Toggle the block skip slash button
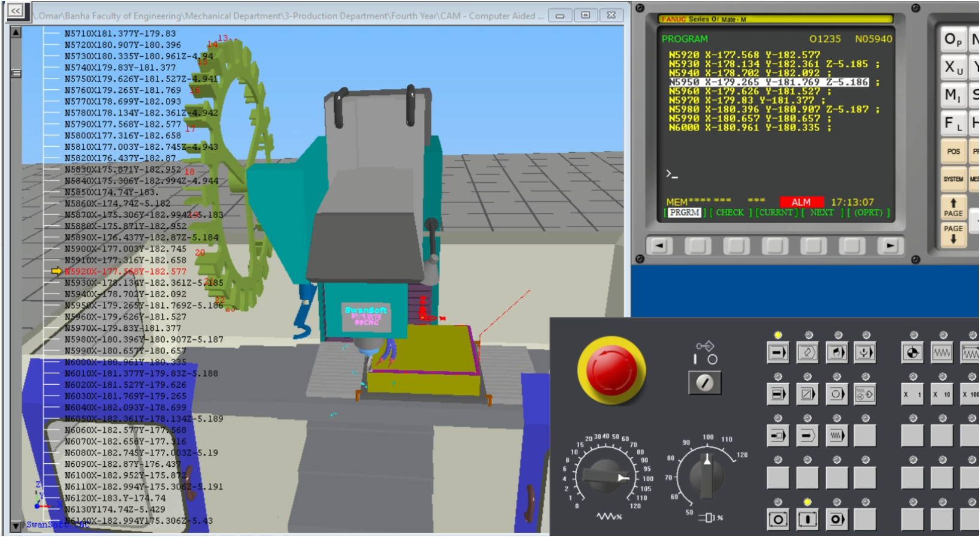This screenshot has width=980, height=537. point(807,394)
